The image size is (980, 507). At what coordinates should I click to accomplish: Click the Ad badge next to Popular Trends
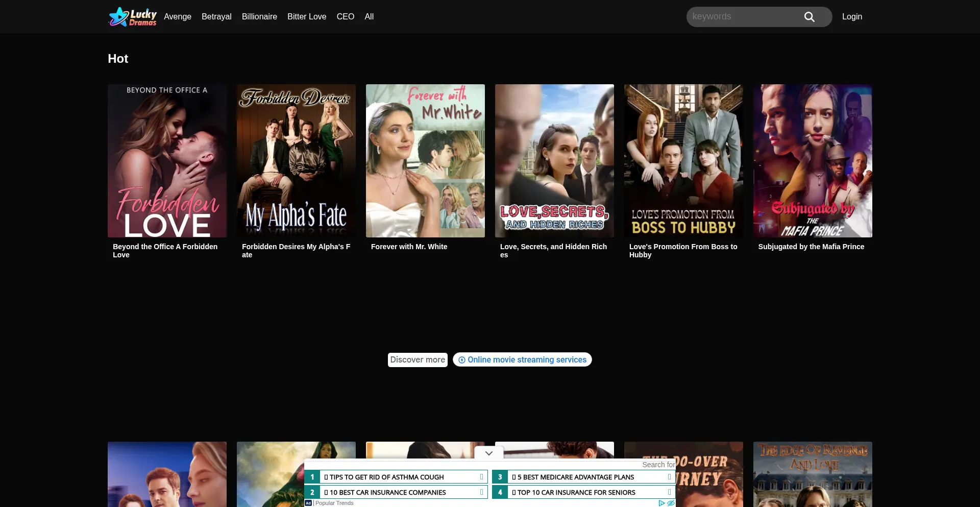308,503
